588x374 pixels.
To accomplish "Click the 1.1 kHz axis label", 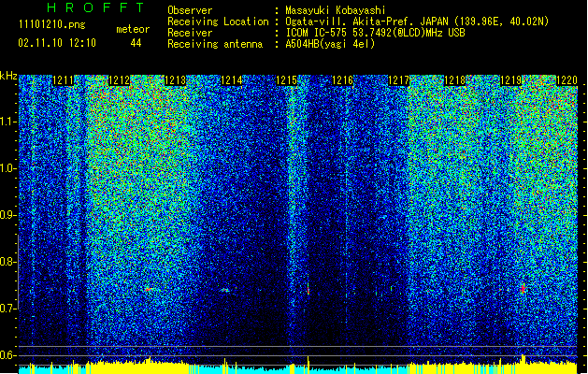I will coord(8,122).
